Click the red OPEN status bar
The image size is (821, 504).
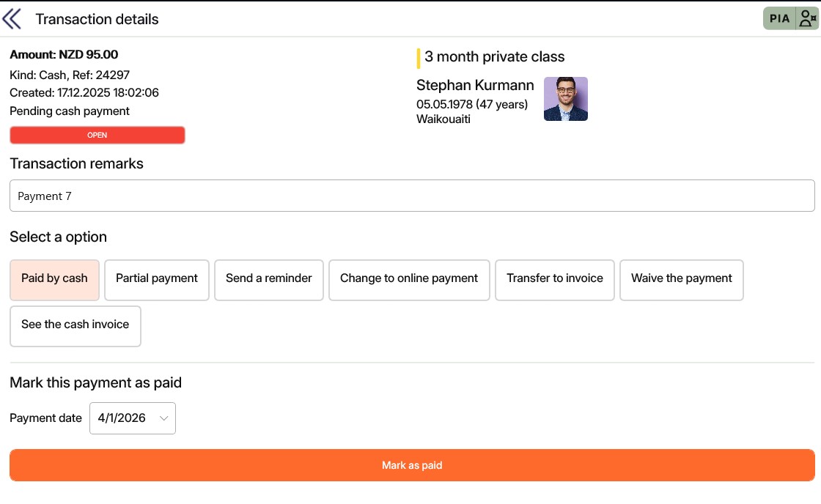coord(97,135)
